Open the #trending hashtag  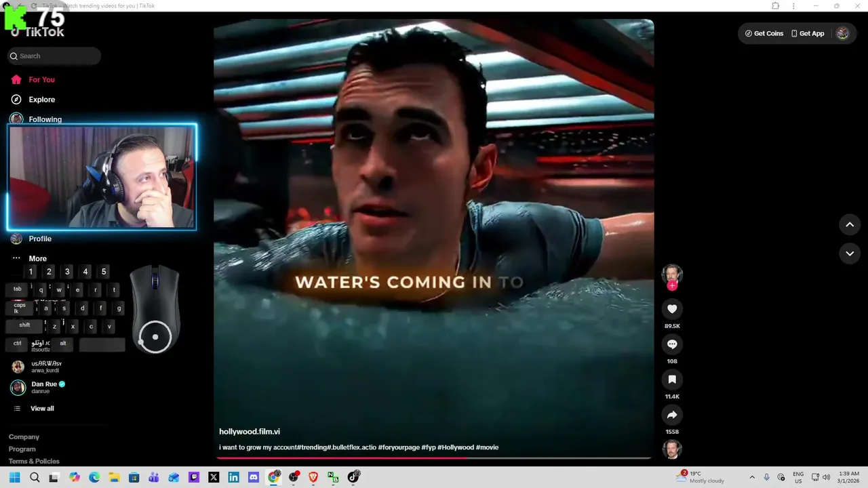click(x=312, y=447)
